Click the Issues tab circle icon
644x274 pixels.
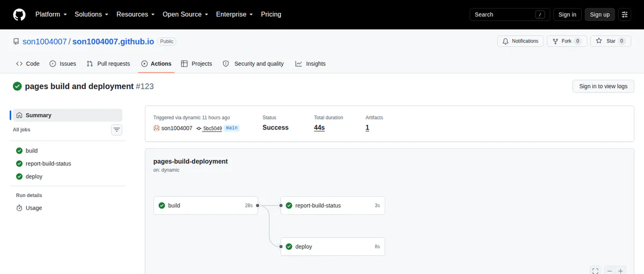[x=53, y=63]
